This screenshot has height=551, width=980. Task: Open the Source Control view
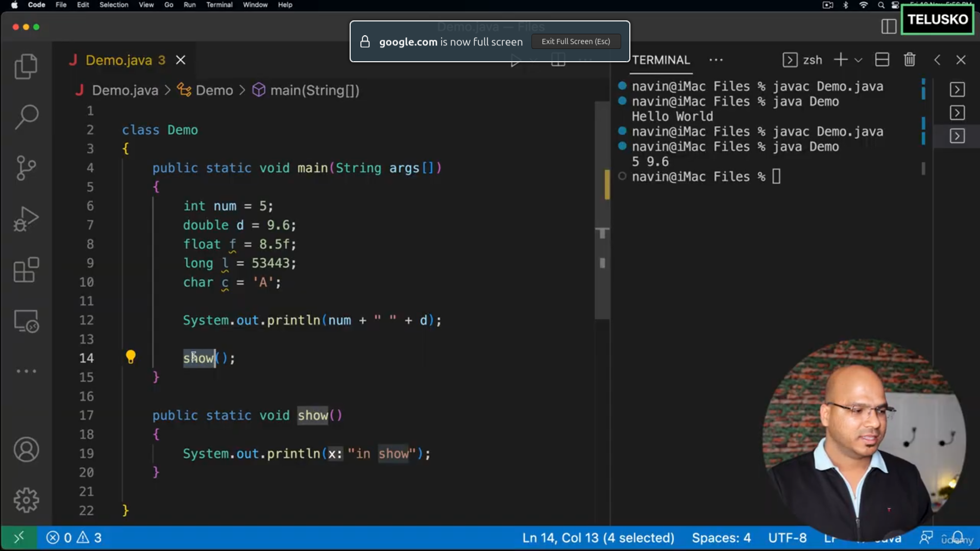coord(26,168)
